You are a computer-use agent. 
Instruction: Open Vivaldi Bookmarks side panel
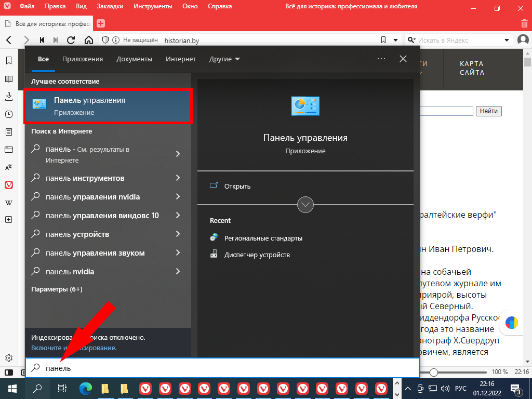tap(9, 61)
